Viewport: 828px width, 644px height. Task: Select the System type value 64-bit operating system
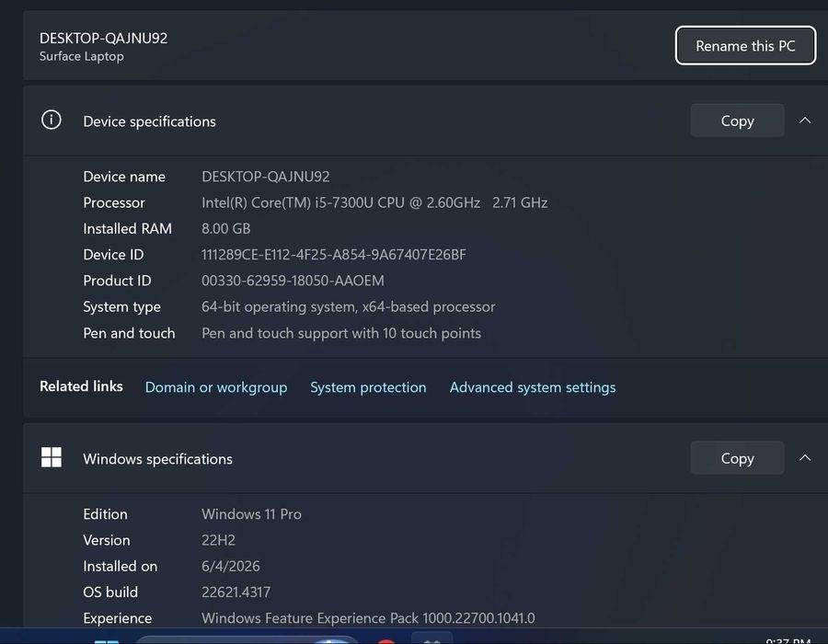349,306
